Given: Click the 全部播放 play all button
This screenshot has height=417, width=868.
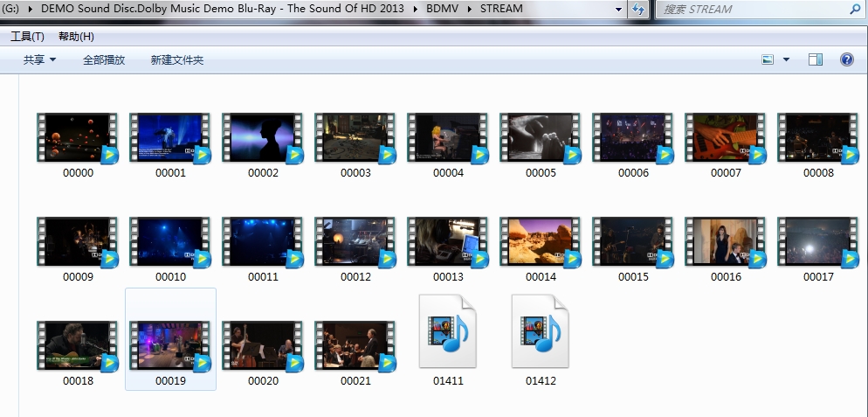Looking at the screenshot, I should (104, 59).
